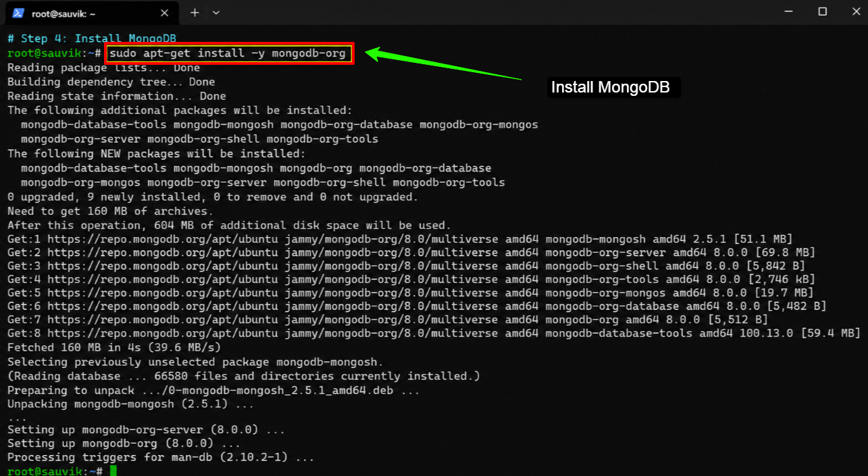This screenshot has height=476, width=868.
Task: Click the green cursor at the last prompt
Action: [x=113, y=471]
